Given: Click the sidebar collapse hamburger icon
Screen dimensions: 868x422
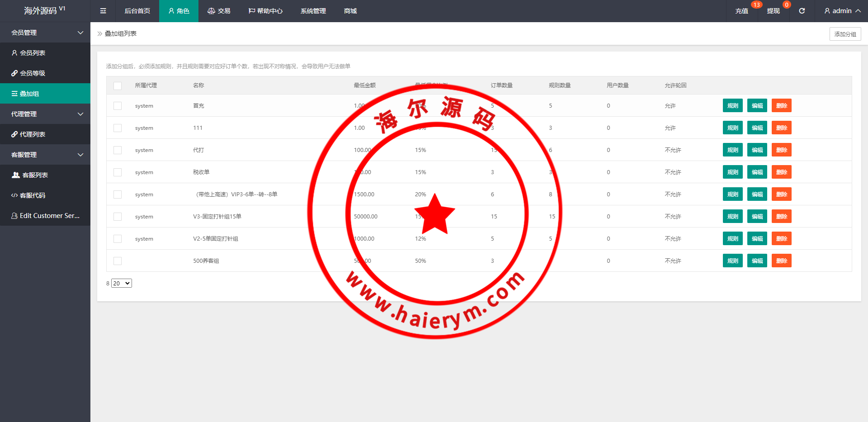Looking at the screenshot, I should pyautogui.click(x=103, y=11).
